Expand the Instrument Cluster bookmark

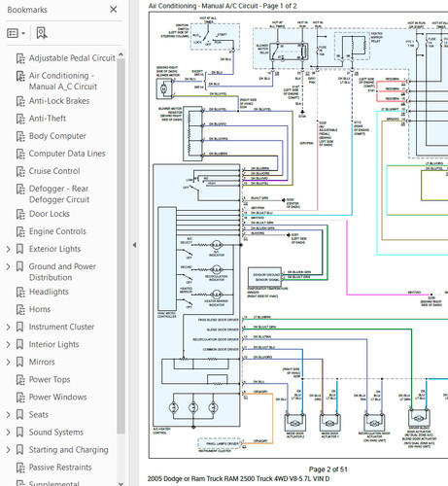pyautogui.click(x=9, y=327)
